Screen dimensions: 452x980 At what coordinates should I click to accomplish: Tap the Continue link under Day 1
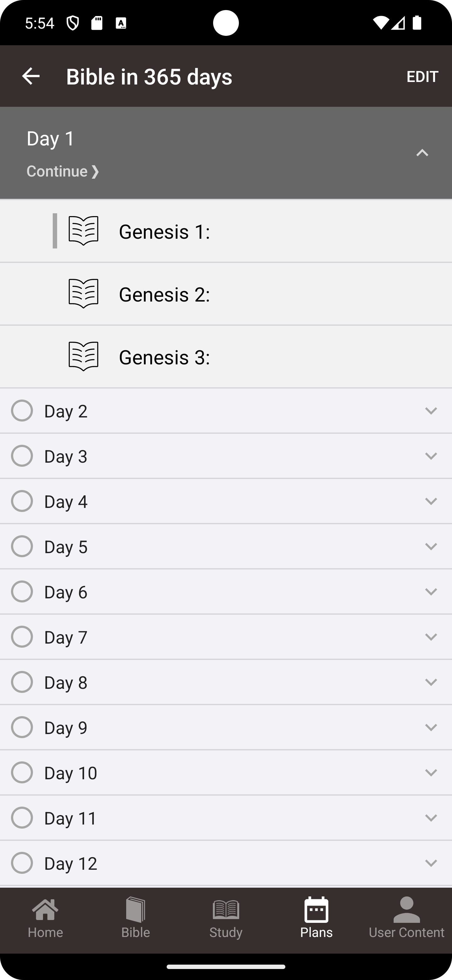click(x=63, y=171)
